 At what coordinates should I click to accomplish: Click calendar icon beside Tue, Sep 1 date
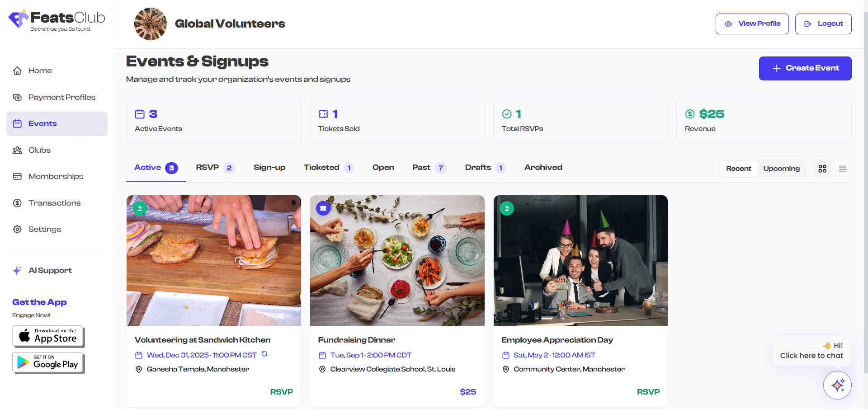point(322,355)
